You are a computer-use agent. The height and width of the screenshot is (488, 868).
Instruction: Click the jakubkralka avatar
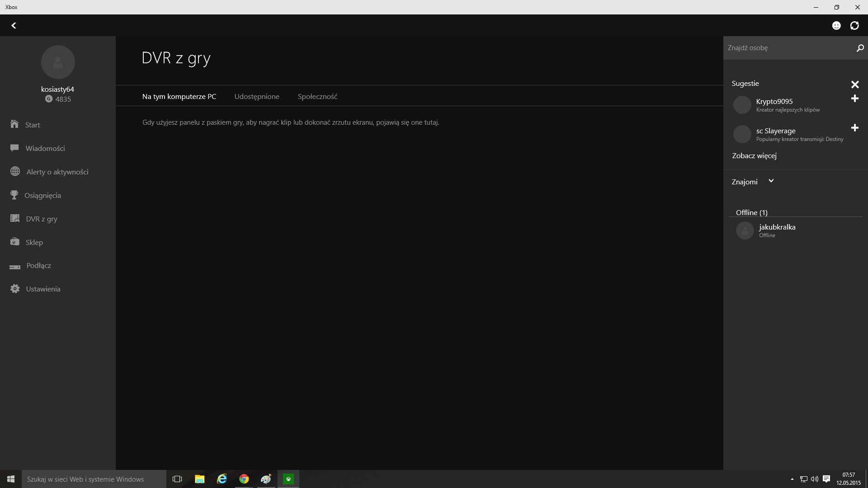pyautogui.click(x=745, y=230)
